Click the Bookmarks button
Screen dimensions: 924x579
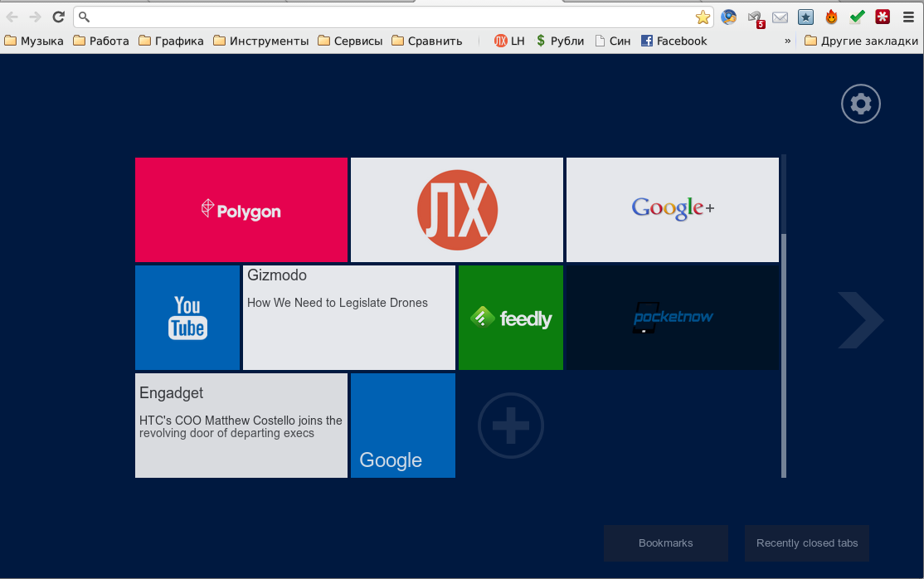pos(666,543)
